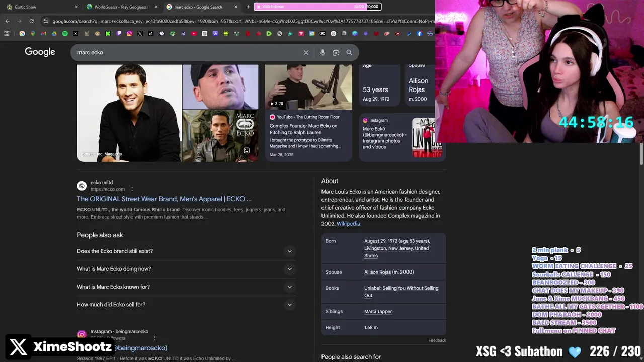
Task: Open the Instagram bookmark icon
Action: (129, 34)
